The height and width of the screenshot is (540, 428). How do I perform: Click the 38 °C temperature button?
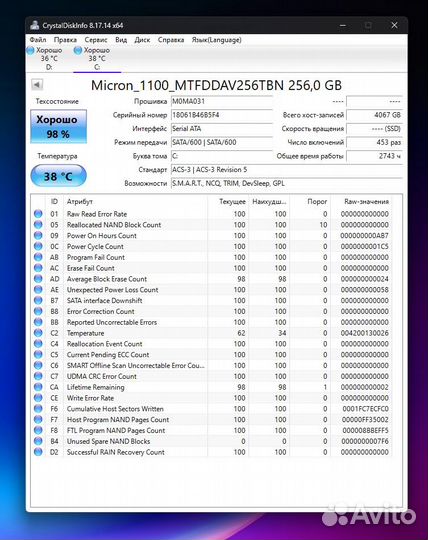click(58, 176)
